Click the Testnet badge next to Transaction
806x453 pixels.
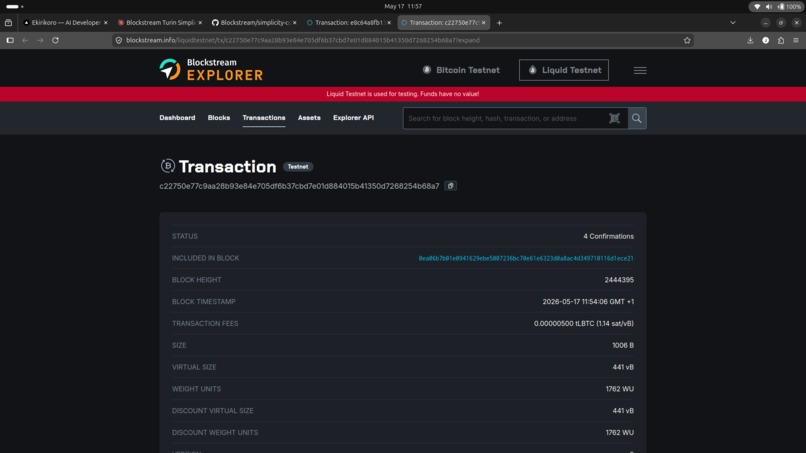[298, 167]
